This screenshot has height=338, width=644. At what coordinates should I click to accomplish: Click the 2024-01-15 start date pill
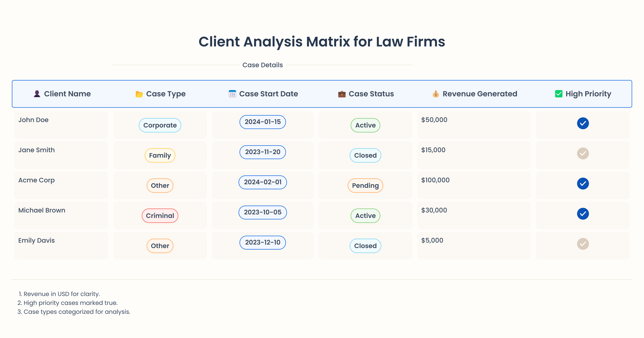coord(263,122)
